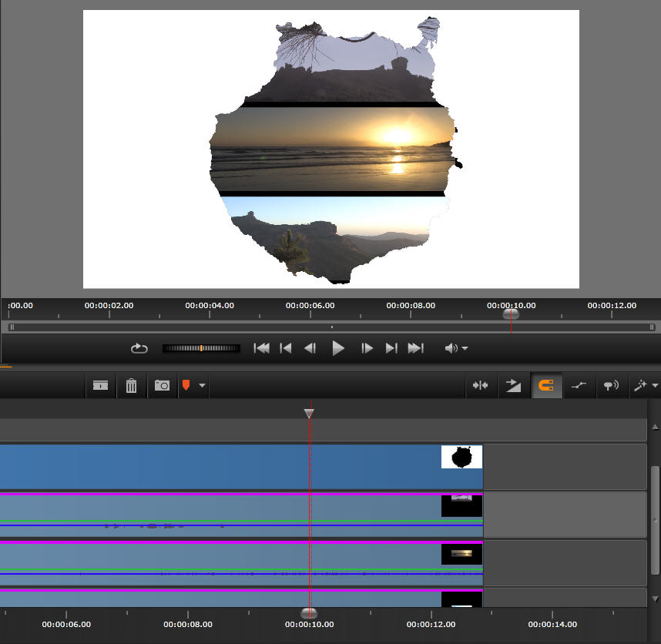The image size is (661, 644).
Task: Jump to the end of the movie
Action: pyautogui.click(x=416, y=348)
